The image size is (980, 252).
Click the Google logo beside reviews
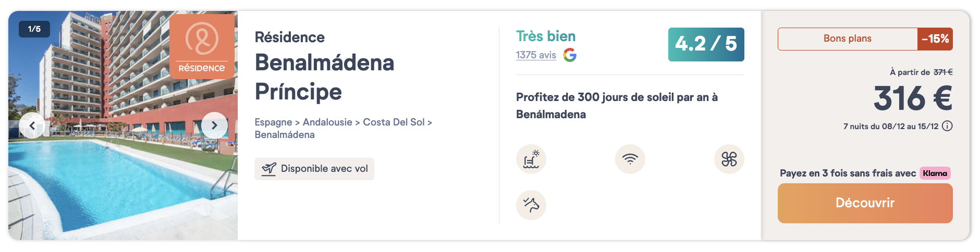[570, 55]
